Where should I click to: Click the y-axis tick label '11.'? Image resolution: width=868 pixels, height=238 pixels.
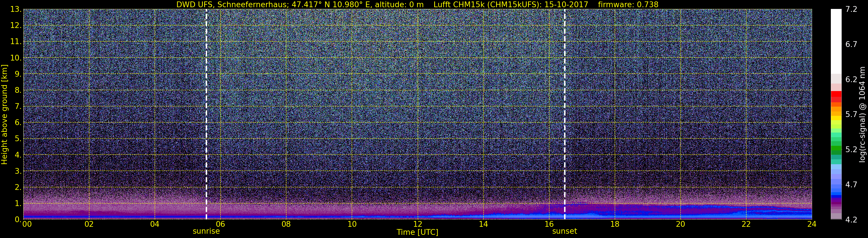16,41
